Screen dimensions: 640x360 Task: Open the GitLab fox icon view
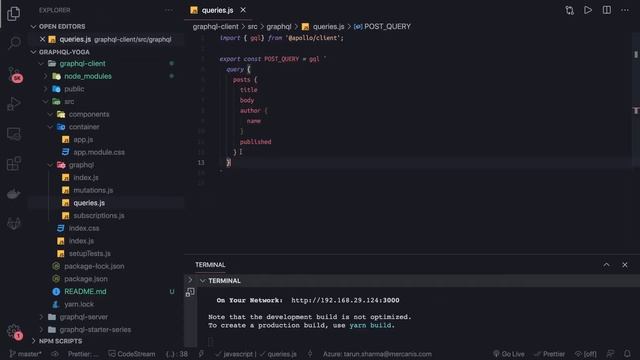click(x=14, y=223)
